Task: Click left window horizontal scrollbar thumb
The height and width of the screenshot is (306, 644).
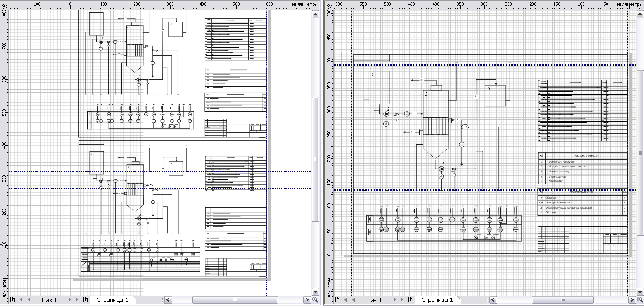Action: pyautogui.click(x=236, y=300)
